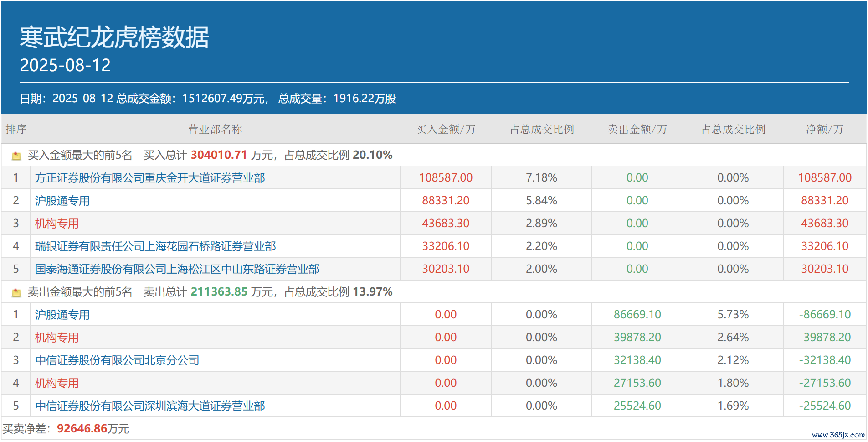Open 方正证券重庆金开大道证券营业部 link
This screenshot has height=442, width=868.
point(150,178)
